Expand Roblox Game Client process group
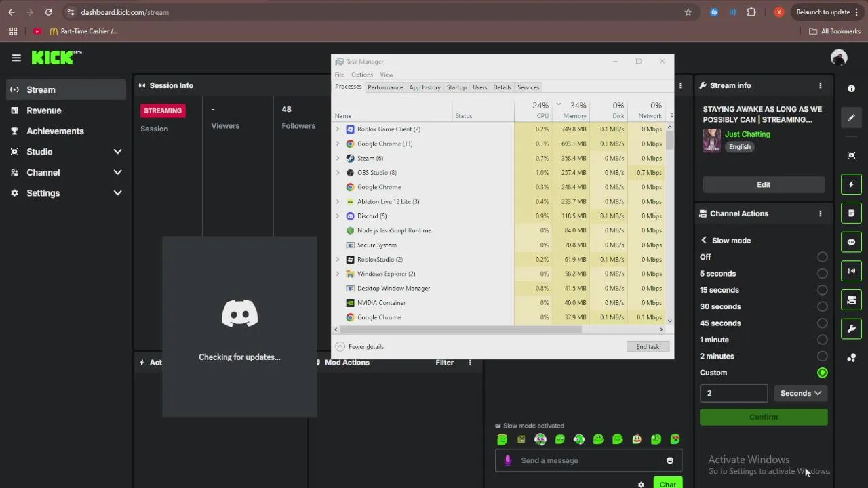Screen dimensions: 868x488 click(338, 129)
